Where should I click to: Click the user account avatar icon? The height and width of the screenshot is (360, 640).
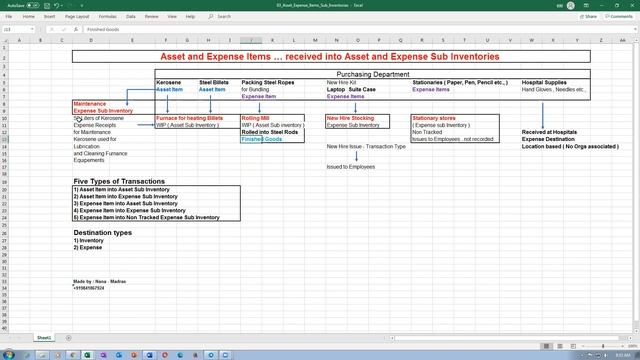coord(571,5)
